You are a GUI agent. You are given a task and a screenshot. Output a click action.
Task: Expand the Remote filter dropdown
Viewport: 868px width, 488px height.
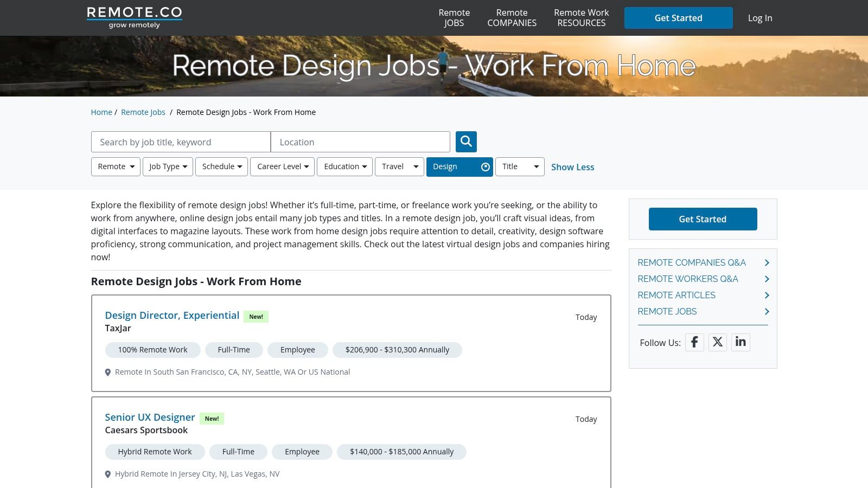(x=116, y=166)
